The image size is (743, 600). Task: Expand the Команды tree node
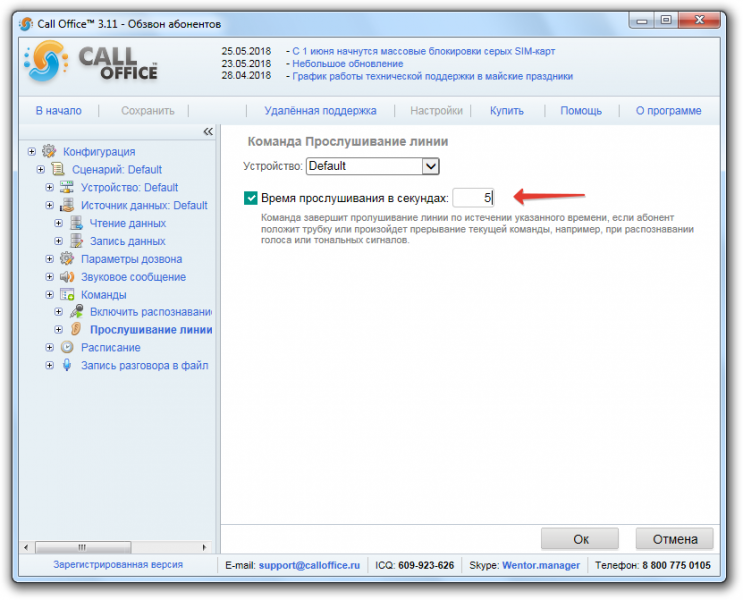tap(49, 295)
